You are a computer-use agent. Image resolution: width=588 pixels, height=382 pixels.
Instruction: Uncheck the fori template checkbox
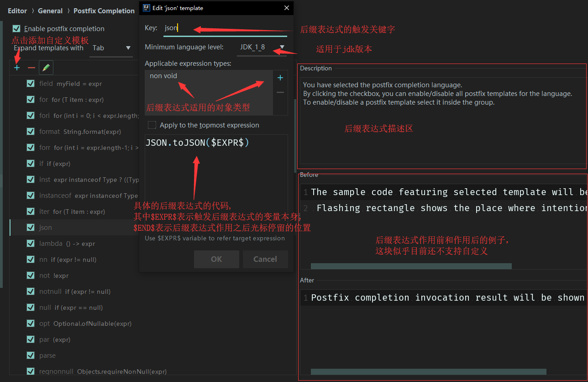(x=31, y=115)
